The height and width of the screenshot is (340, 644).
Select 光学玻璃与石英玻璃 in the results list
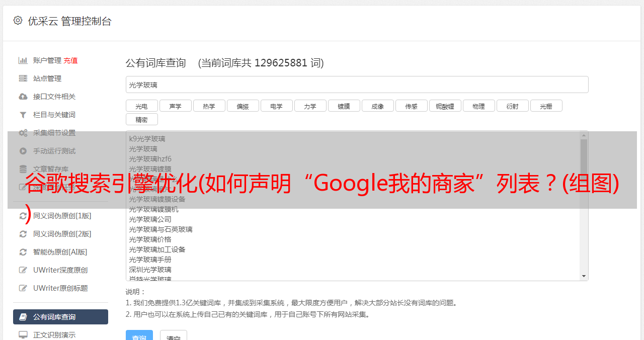pos(160,229)
